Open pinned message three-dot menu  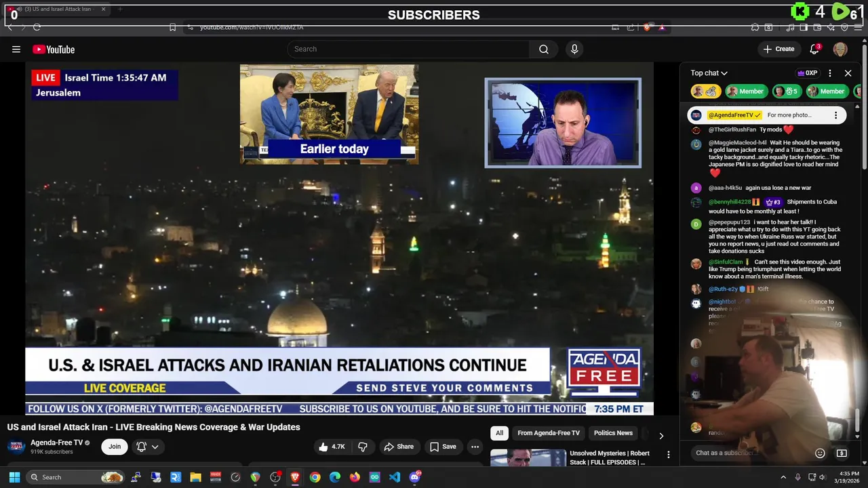click(x=835, y=115)
